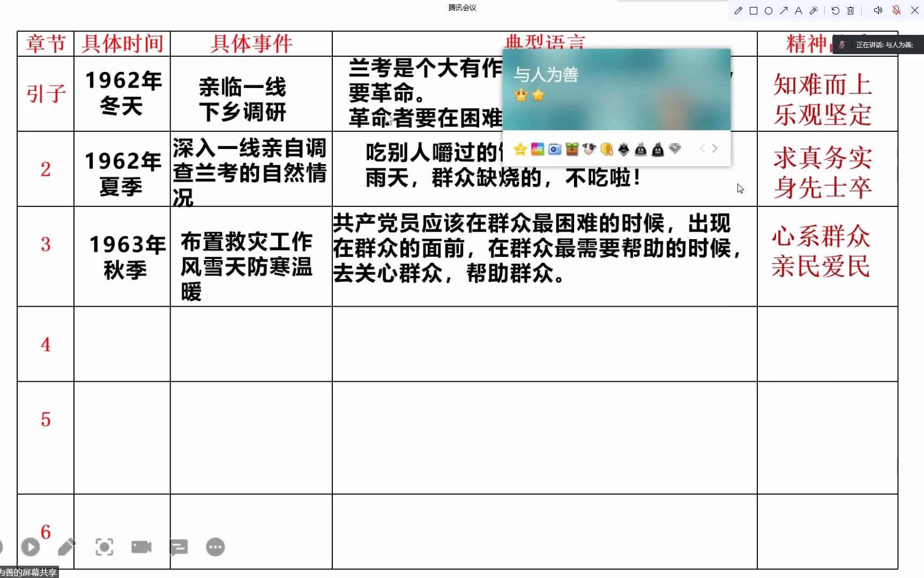Select the pencil annotation tool

pyautogui.click(x=738, y=11)
